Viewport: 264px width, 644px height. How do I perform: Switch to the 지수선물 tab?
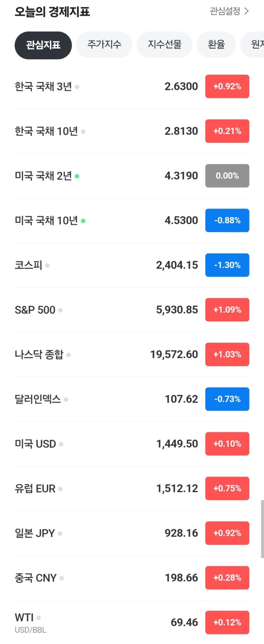[x=165, y=44]
